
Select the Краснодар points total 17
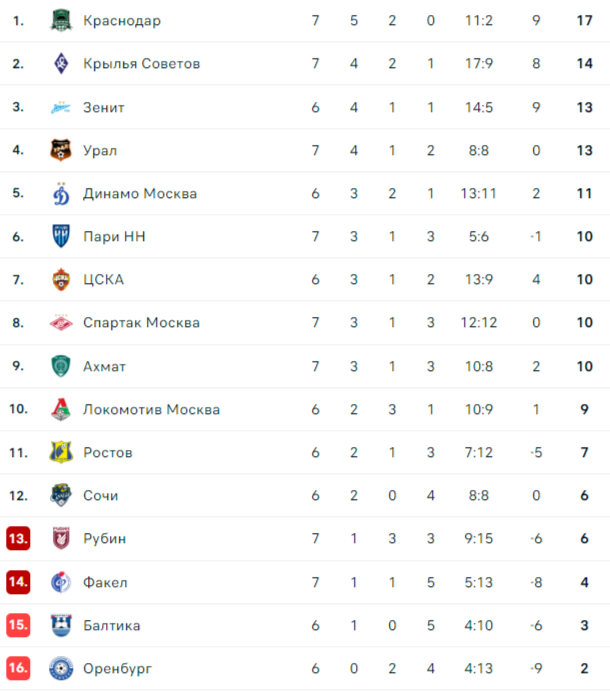(584, 20)
